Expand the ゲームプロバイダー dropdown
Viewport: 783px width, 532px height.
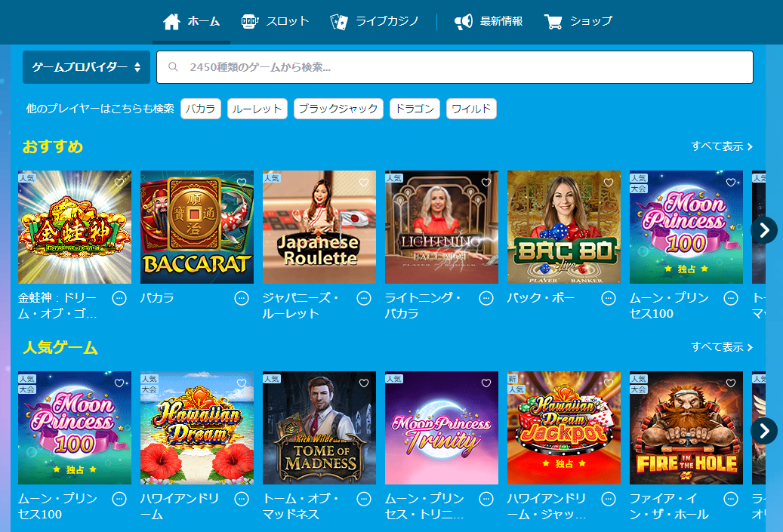(86, 67)
